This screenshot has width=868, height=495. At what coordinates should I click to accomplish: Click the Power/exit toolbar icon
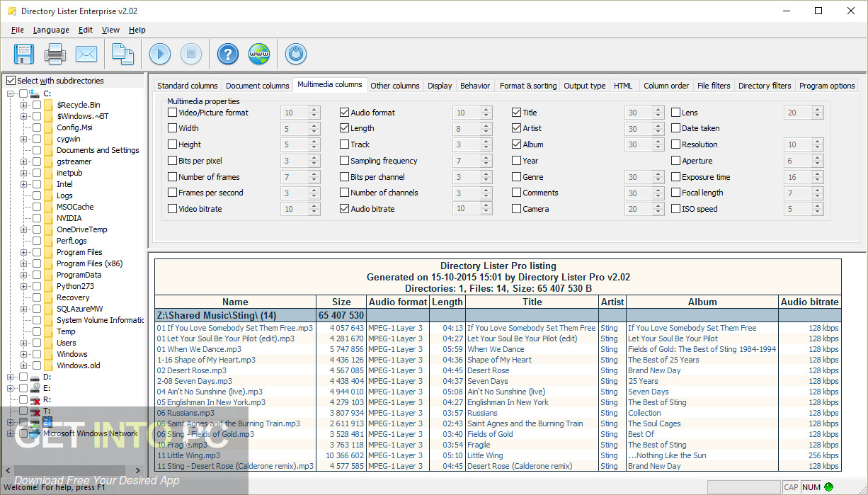pos(296,54)
